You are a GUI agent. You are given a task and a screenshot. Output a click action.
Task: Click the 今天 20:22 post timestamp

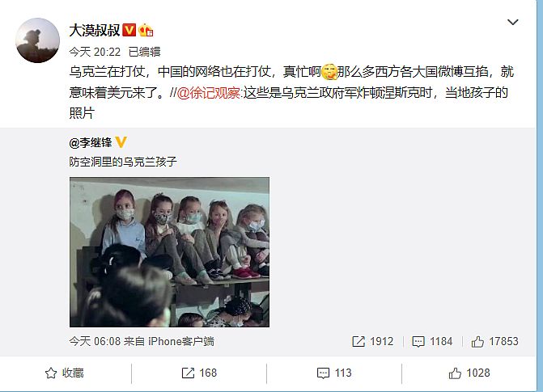pyautogui.click(x=95, y=52)
